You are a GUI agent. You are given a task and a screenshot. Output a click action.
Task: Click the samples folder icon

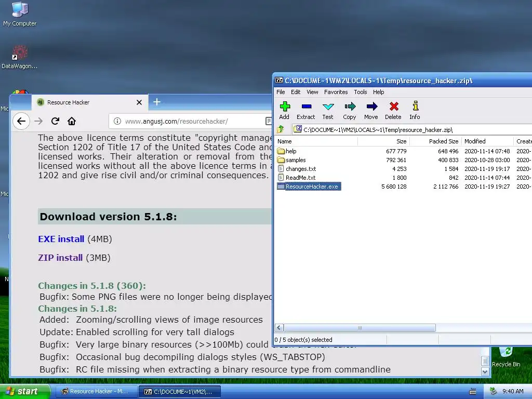[x=281, y=160]
